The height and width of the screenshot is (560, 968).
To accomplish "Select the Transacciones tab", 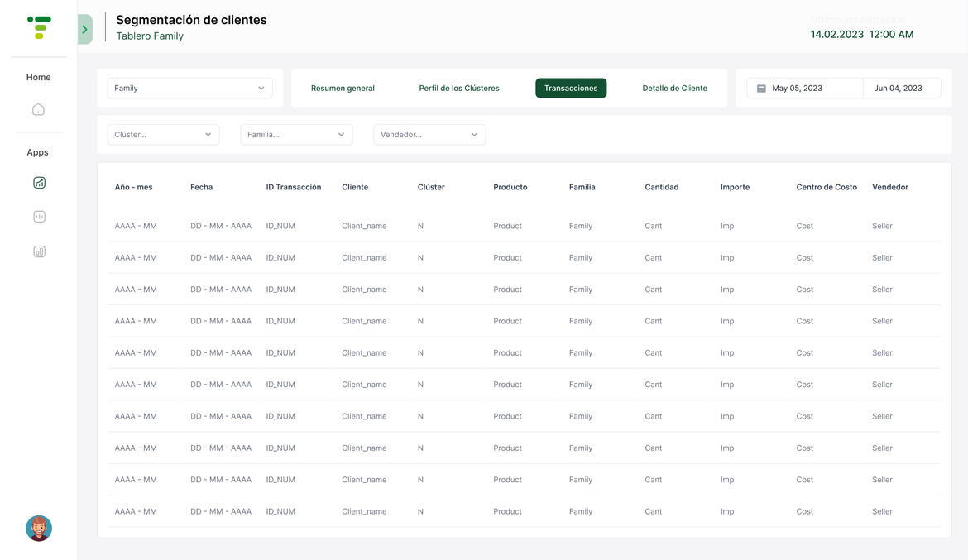I will tap(571, 89).
